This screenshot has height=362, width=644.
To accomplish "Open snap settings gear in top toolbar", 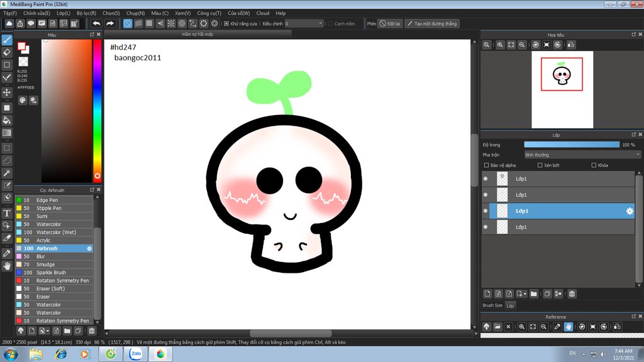I will (214, 23).
